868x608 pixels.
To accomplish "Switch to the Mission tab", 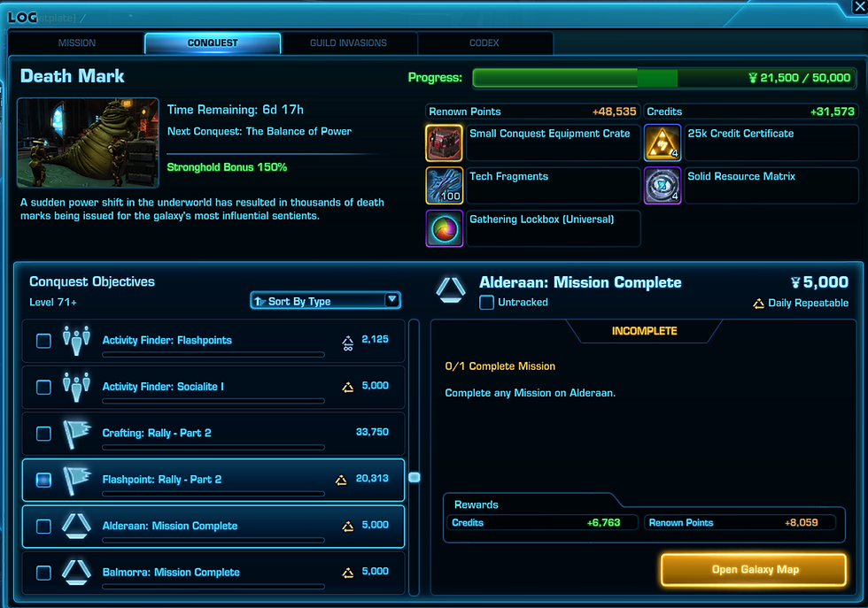I will tap(76, 43).
